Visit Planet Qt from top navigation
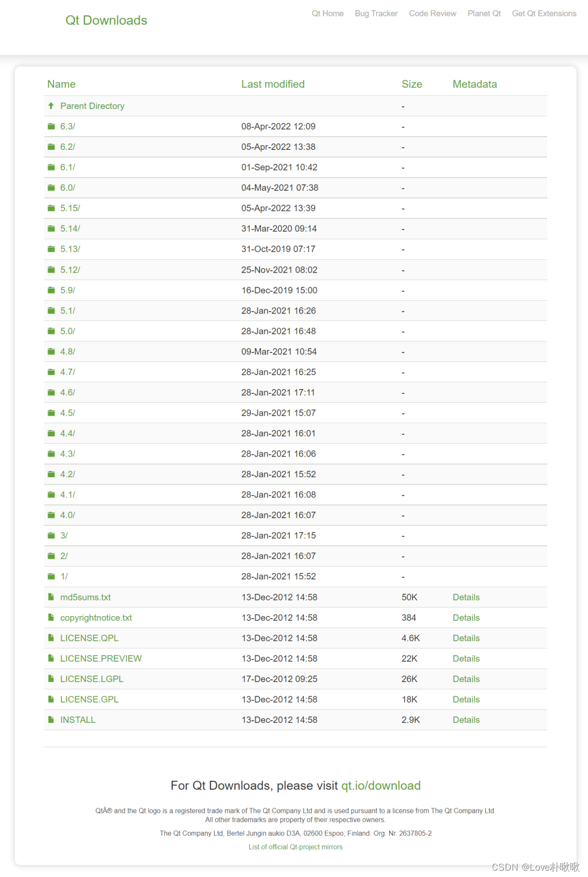Screen dimensions: 588x877 coord(484,13)
